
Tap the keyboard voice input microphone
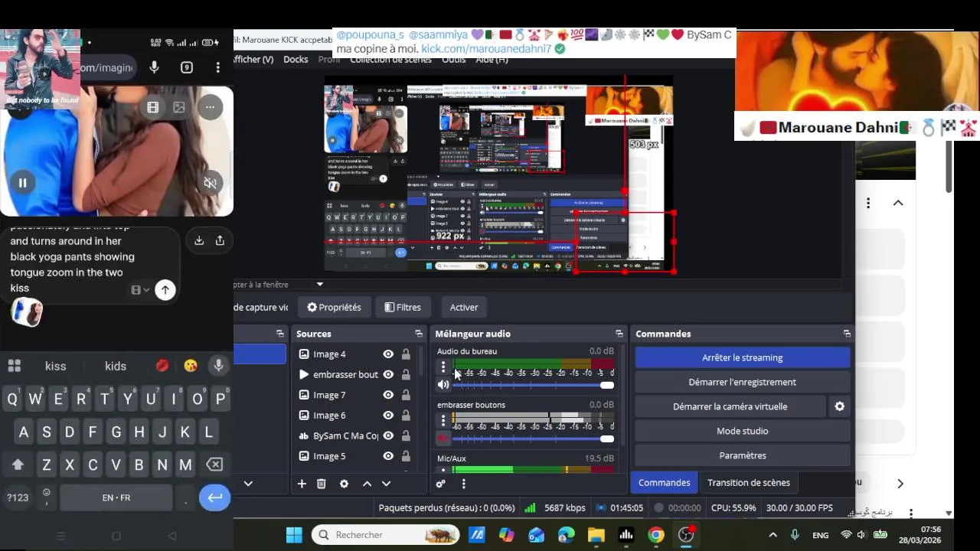[219, 365]
